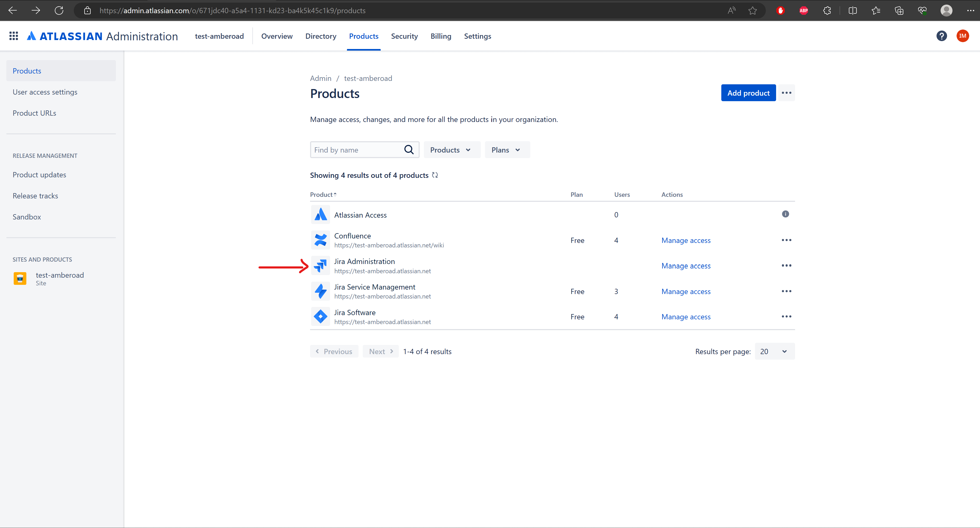Open the Atlassian app switcher grid
The height and width of the screenshot is (528, 980).
[x=14, y=36]
